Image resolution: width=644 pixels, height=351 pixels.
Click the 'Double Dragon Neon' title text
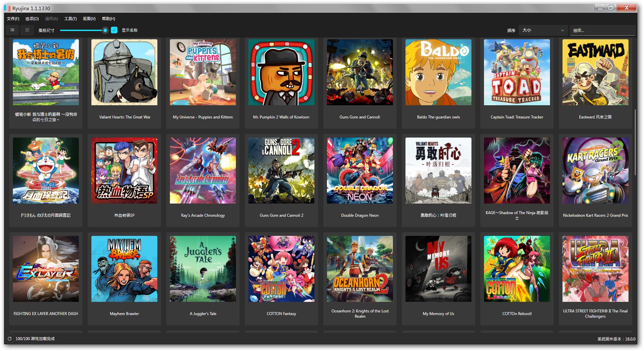[x=360, y=215]
